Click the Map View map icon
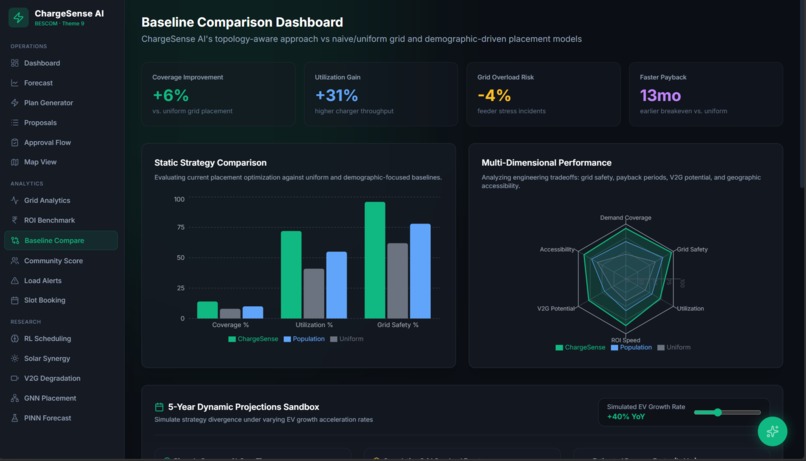The width and height of the screenshot is (806, 461). pyautogui.click(x=14, y=162)
